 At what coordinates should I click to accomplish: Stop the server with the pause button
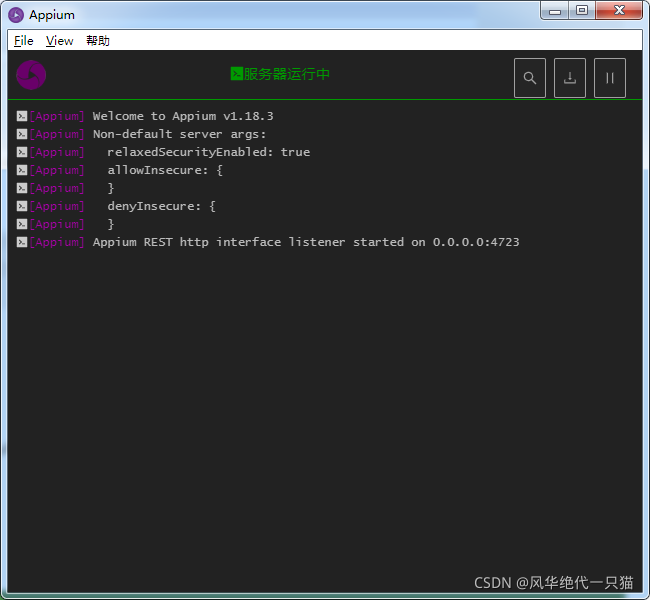(609, 78)
